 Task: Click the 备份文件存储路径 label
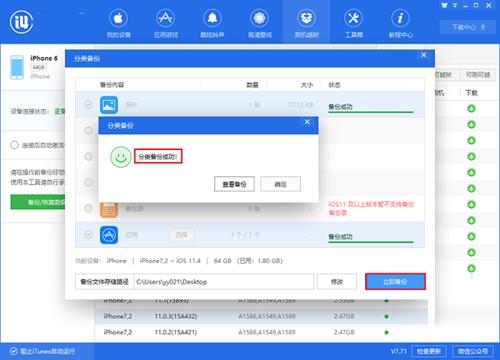pyautogui.click(x=105, y=282)
